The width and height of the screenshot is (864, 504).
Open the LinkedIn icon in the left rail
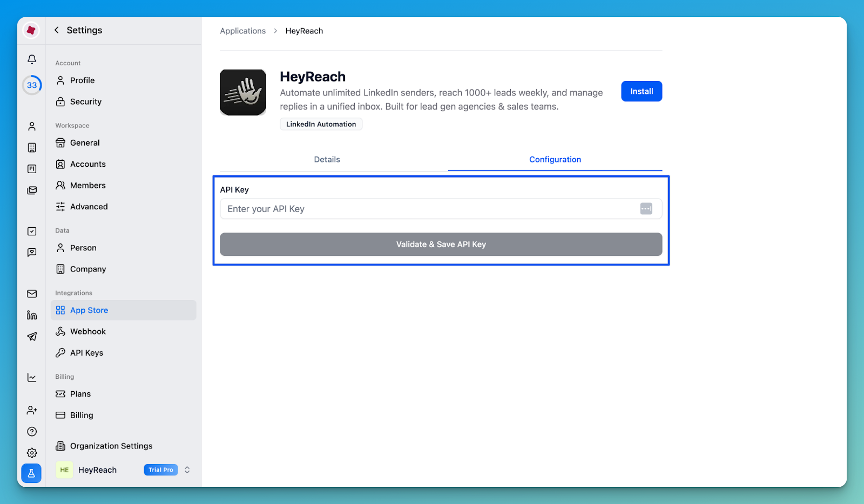[x=32, y=315]
